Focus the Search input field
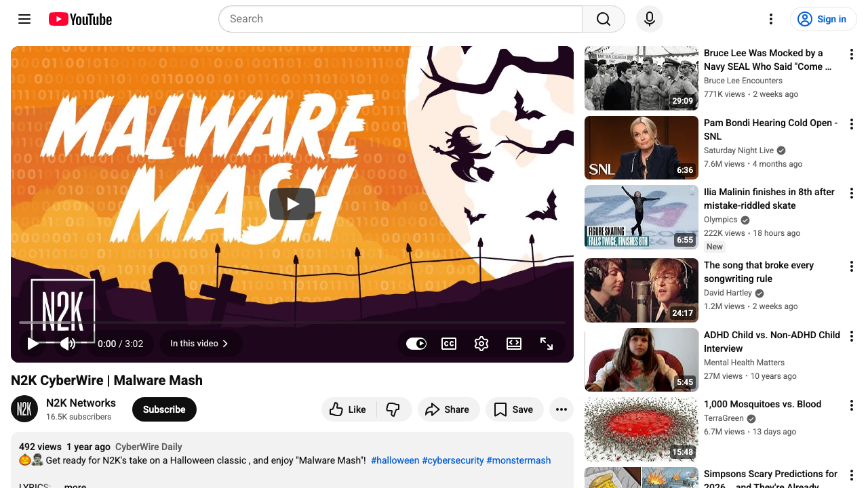The height and width of the screenshot is (488, 868). point(400,19)
